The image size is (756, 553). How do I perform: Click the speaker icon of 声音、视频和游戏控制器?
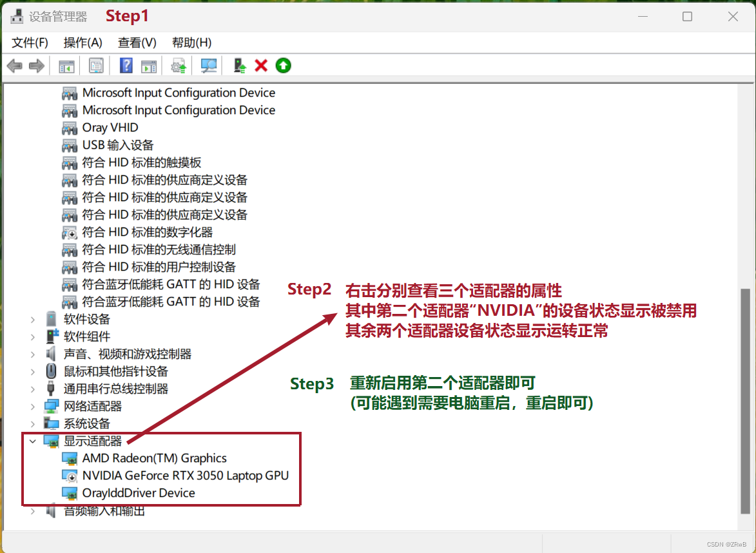(x=51, y=354)
